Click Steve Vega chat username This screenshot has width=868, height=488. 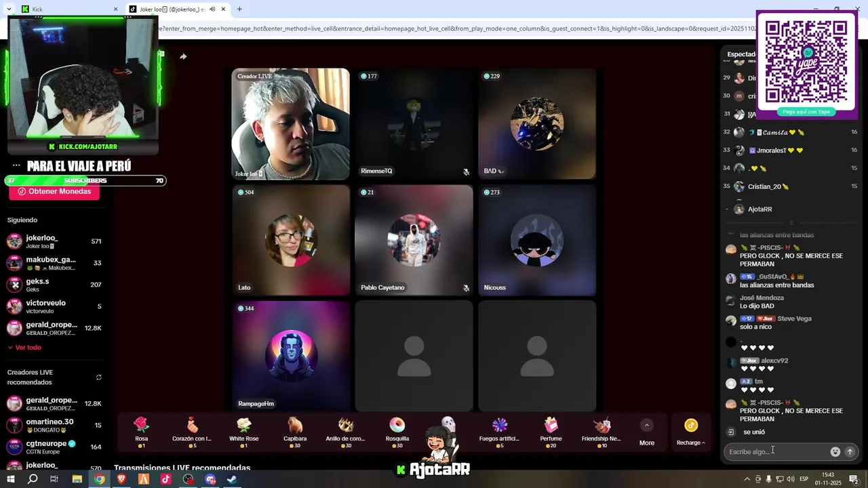(x=794, y=319)
